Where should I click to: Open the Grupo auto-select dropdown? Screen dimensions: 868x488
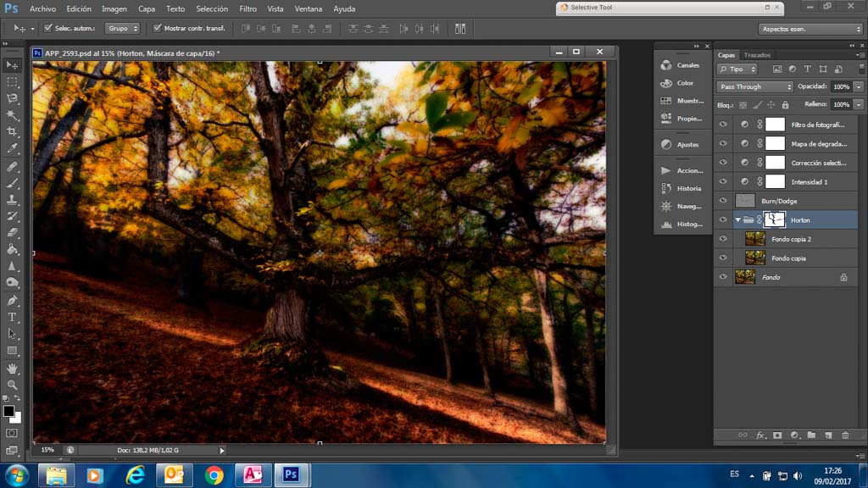pos(123,29)
